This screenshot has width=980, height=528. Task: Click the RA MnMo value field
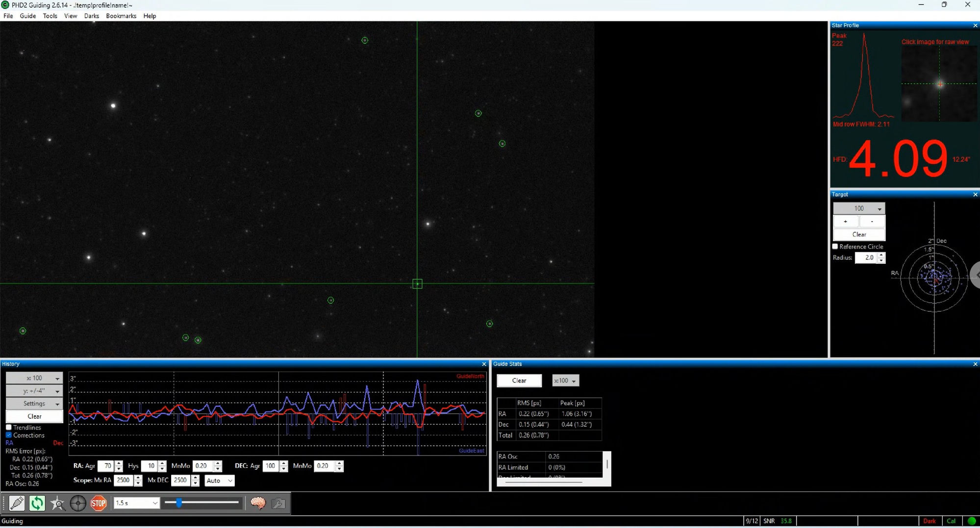203,466
